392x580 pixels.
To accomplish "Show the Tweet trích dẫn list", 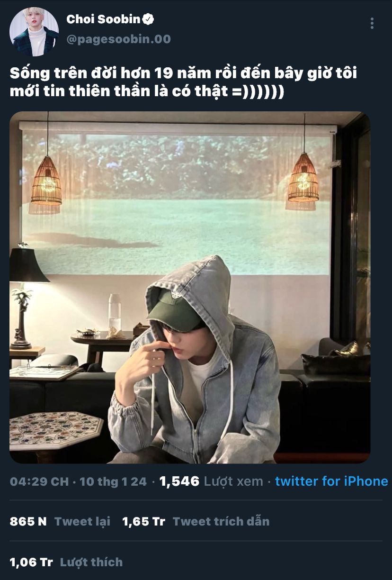I will point(221,522).
